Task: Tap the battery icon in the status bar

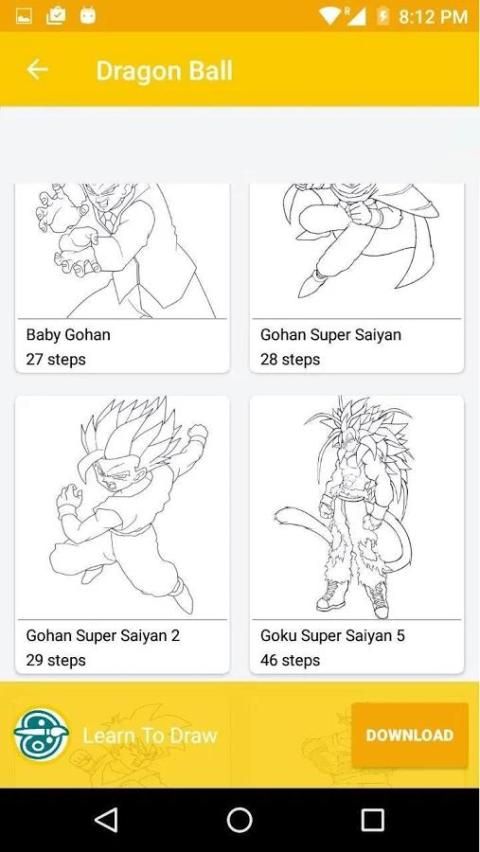Action: tap(383, 16)
